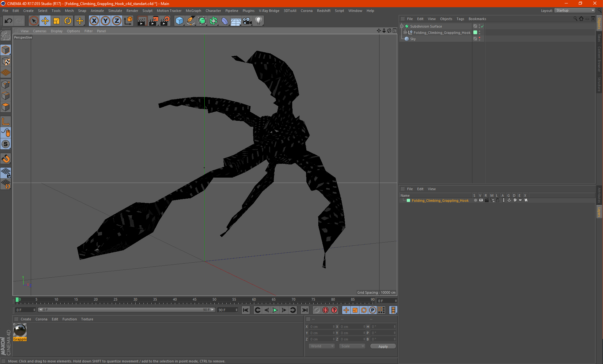
Task: Open the Simulate menu
Action: coord(115,11)
